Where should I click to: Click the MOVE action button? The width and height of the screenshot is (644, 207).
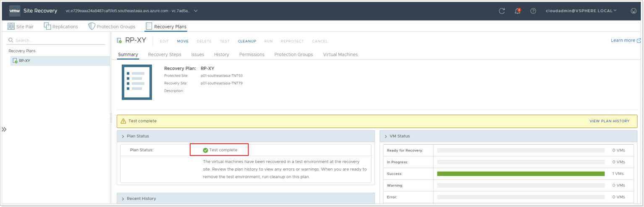[183, 41]
